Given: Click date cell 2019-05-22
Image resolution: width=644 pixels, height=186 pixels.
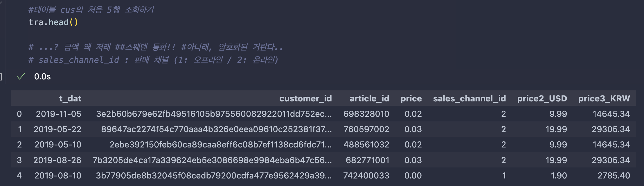Looking at the screenshot, I should pos(57,129).
